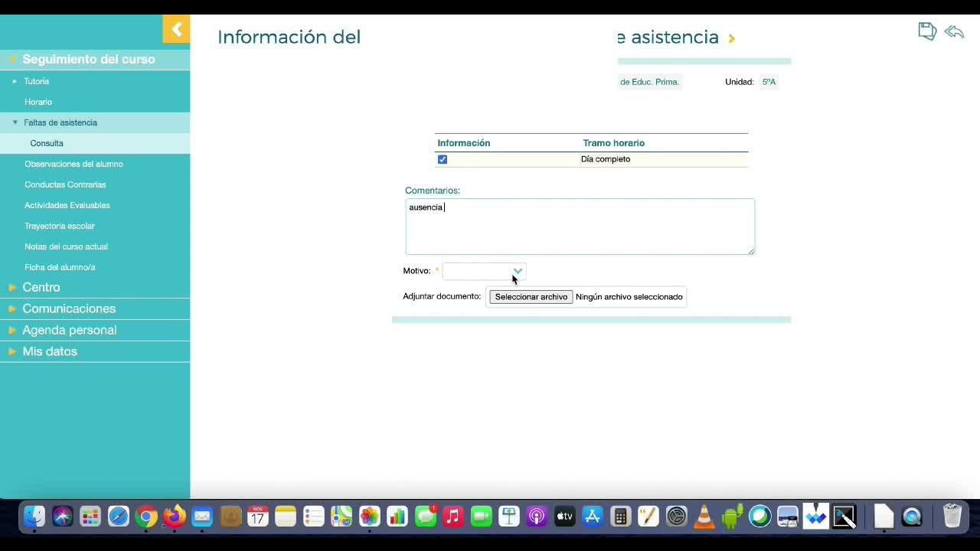The height and width of the screenshot is (551, 980).
Task: Open Music from the Dock
Action: point(453,517)
